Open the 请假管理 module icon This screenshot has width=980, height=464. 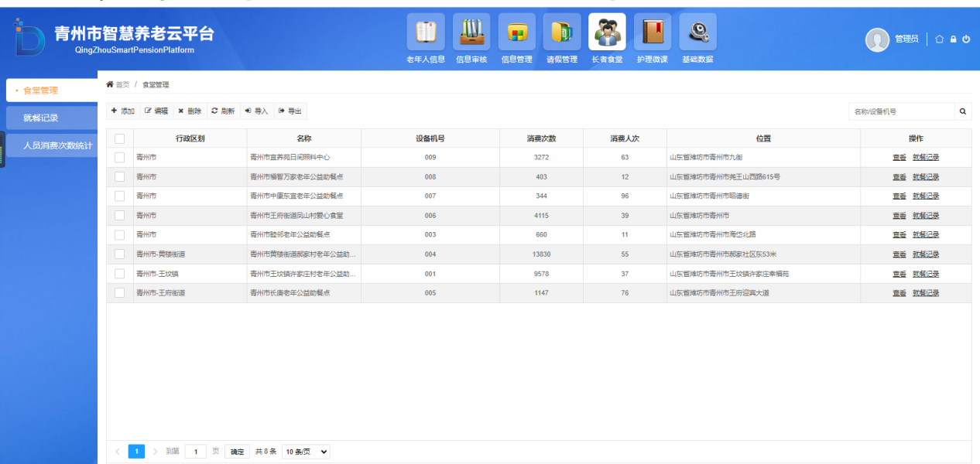point(562,32)
